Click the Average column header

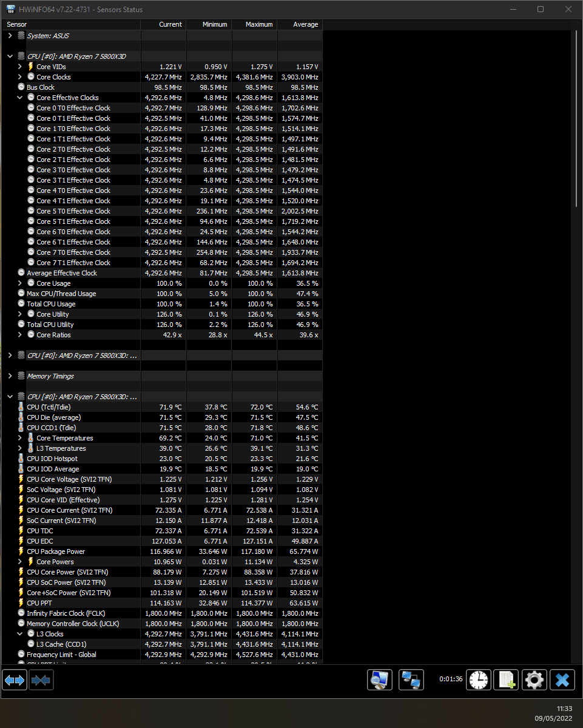tap(300, 24)
